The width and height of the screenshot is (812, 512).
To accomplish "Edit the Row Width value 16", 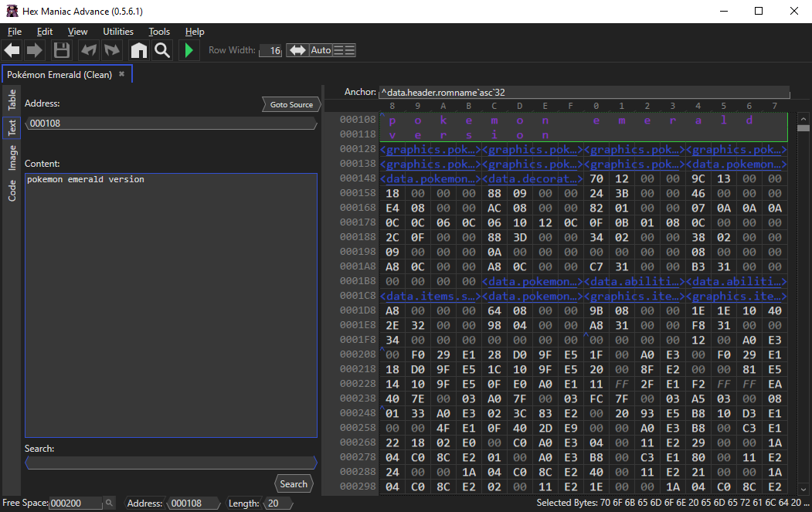I will point(271,50).
